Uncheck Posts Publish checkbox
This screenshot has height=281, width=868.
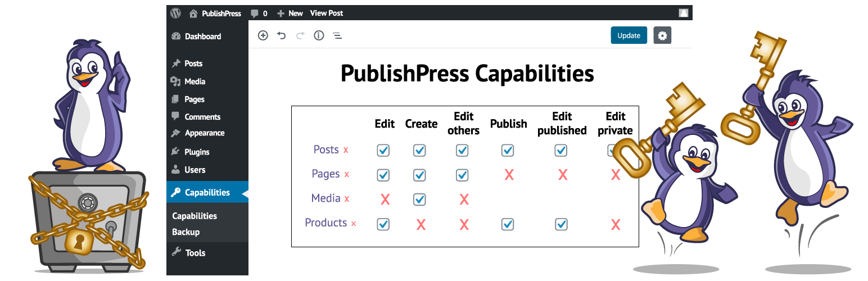tap(508, 150)
